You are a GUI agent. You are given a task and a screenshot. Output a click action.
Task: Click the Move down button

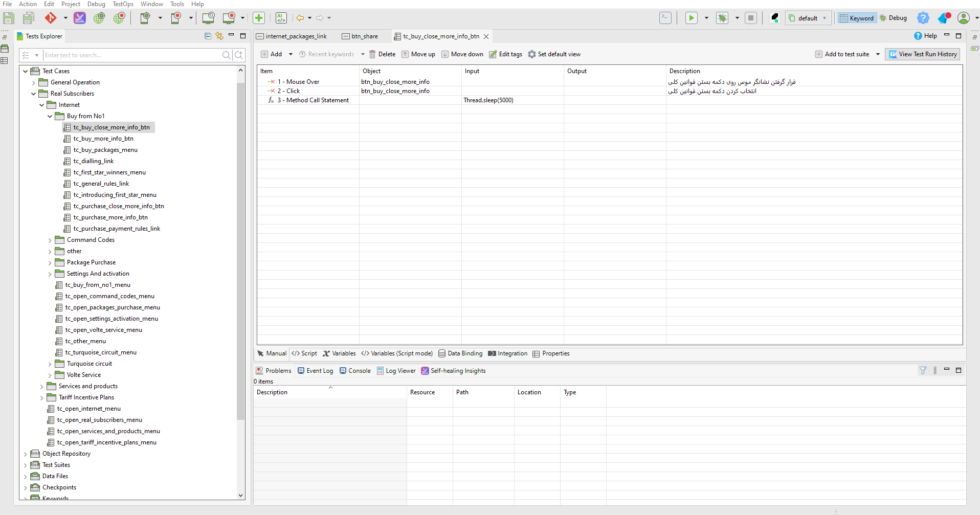(462, 54)
